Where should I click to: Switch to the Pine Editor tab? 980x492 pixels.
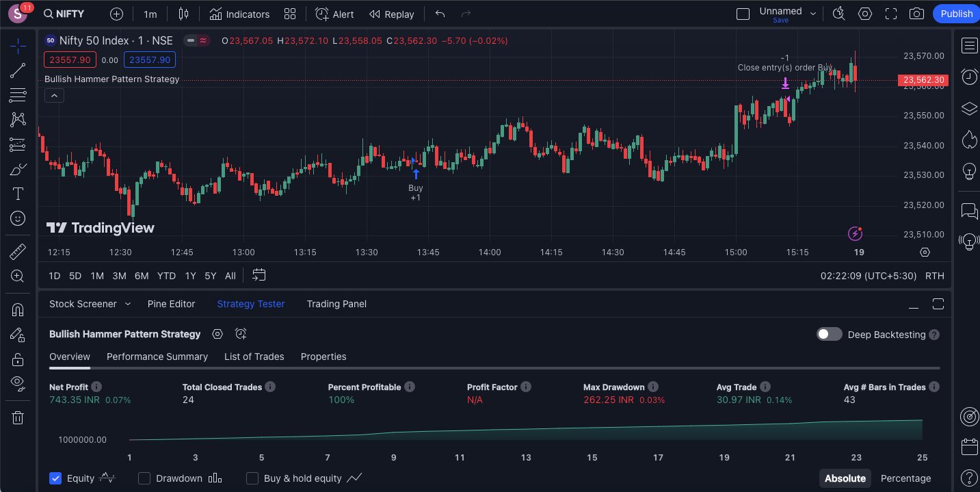pos(171,304)
